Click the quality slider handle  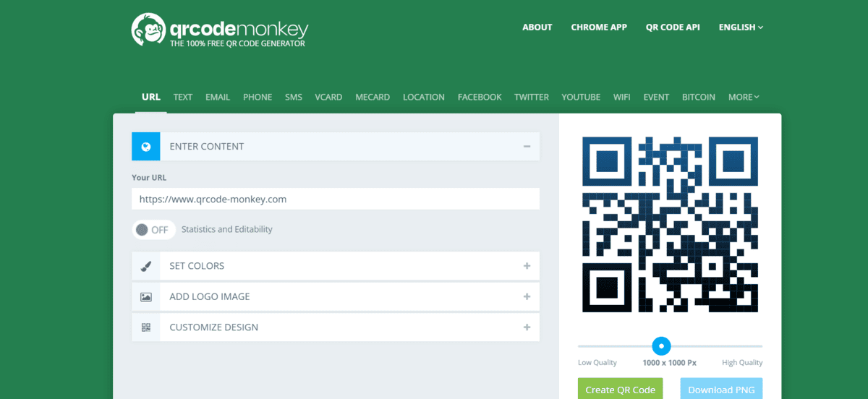(661, 346)
